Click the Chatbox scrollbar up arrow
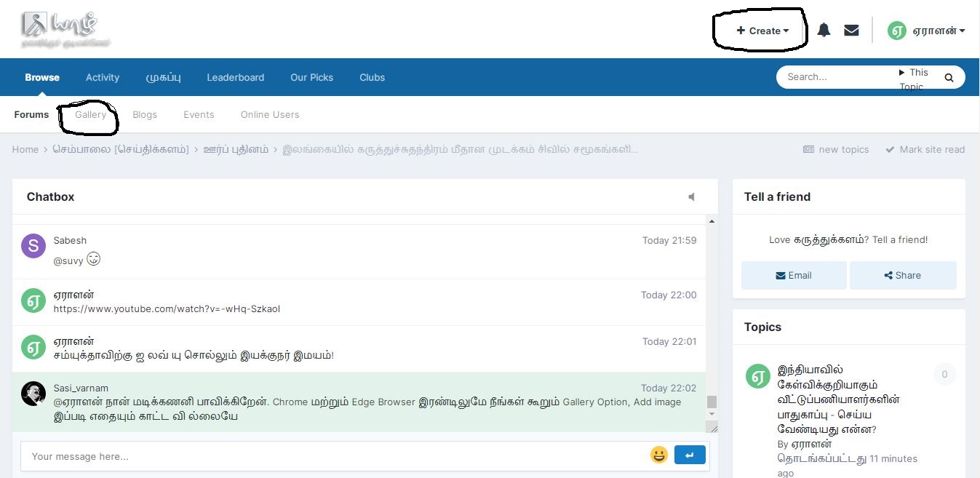The height and width of the screenshot is (478, 980). click(712, 221)
